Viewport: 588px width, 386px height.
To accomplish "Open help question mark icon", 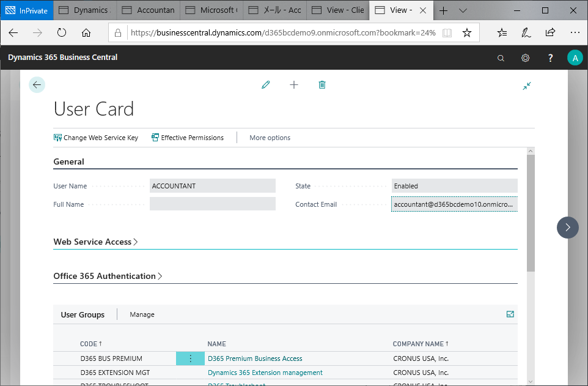I will 550,58.
